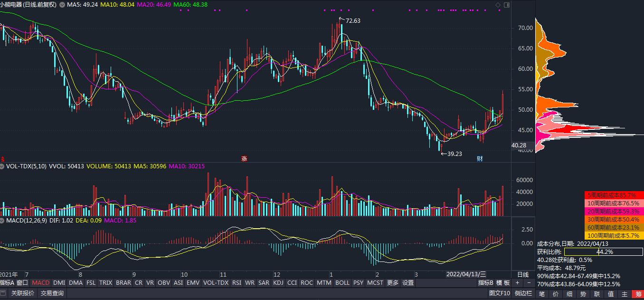Open the 更多 indicators dropdown
Viewport: 644px width, 300px height.
393,282
